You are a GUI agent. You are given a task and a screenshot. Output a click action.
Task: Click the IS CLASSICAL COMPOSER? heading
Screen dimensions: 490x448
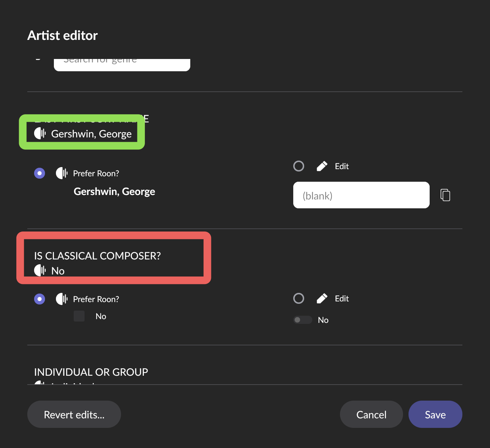98,256
